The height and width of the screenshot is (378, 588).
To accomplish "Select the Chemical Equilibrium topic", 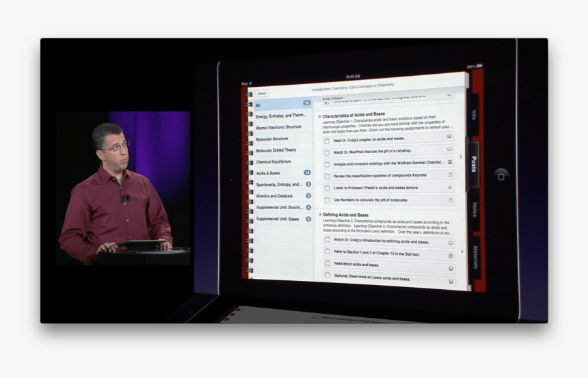I will point(283,162).
